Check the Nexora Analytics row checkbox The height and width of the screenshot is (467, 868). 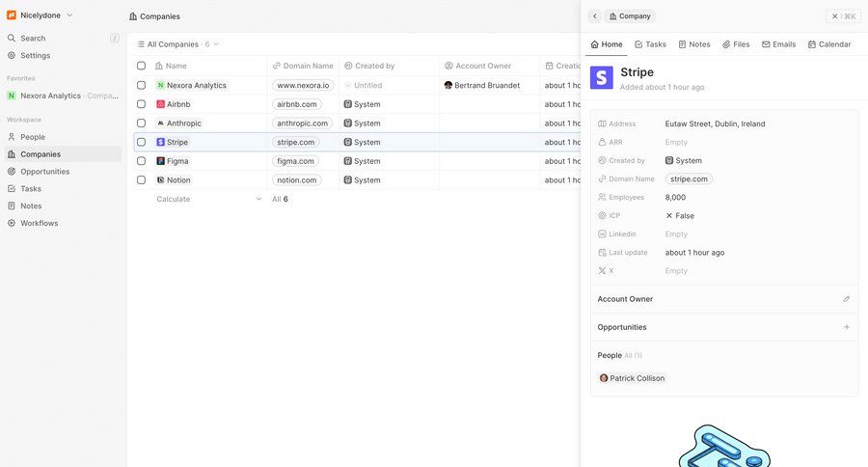141,85
